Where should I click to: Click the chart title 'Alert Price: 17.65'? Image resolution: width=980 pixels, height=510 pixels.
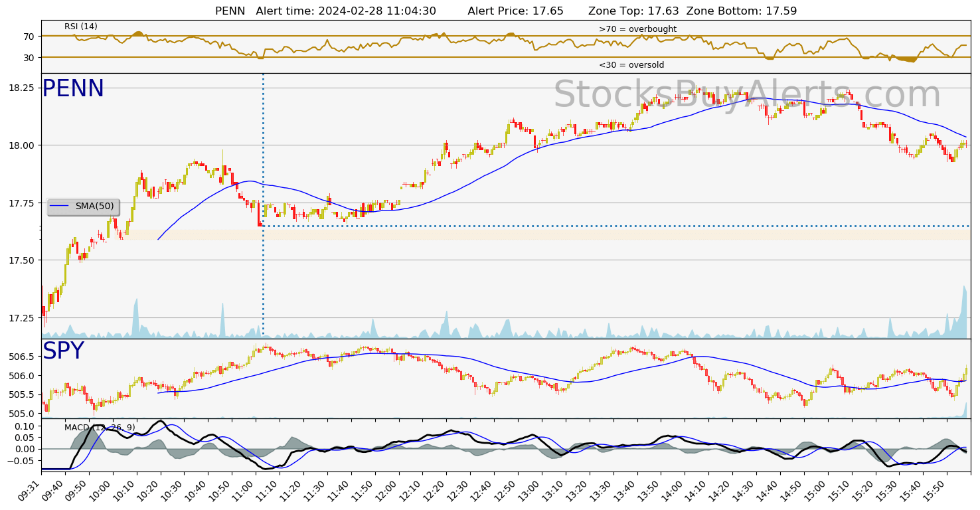515,11
